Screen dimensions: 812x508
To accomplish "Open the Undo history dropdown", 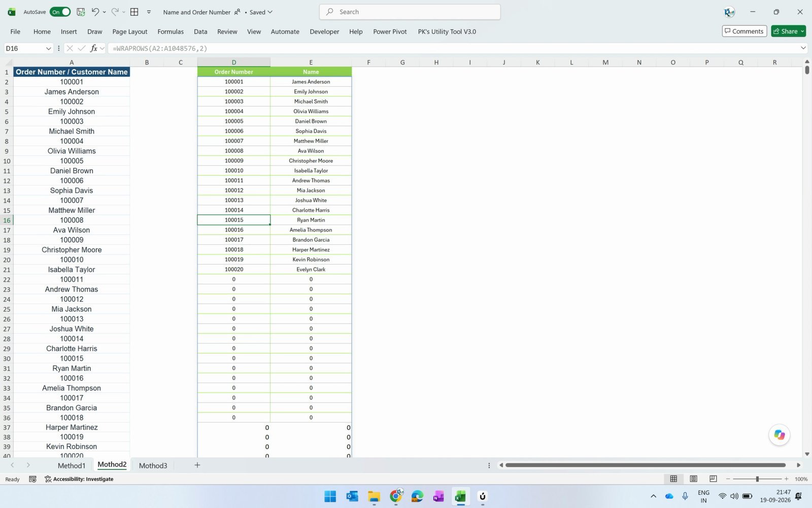I will (105, 12).
